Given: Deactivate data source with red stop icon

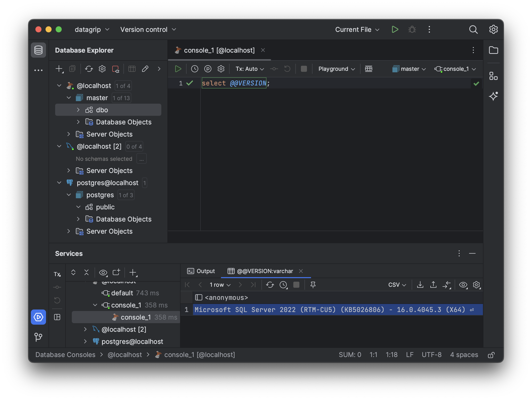Looking at the screenshot, I should click(116, 69).
